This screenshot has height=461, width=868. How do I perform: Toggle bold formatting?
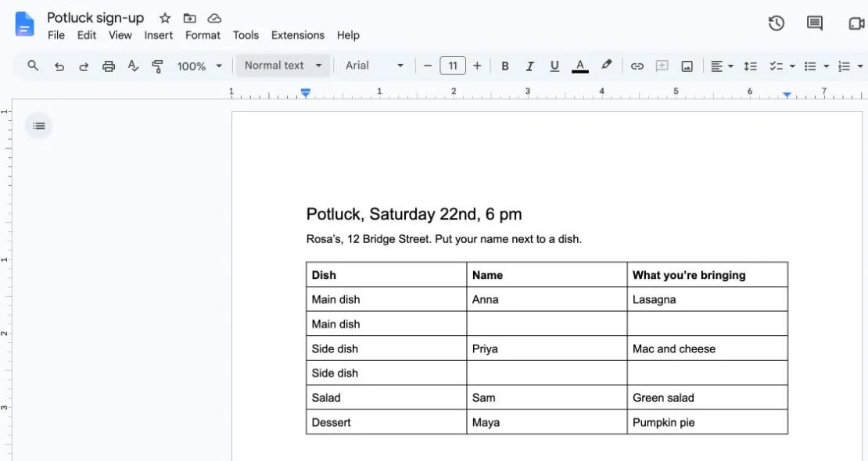click(x=505, y=66)
